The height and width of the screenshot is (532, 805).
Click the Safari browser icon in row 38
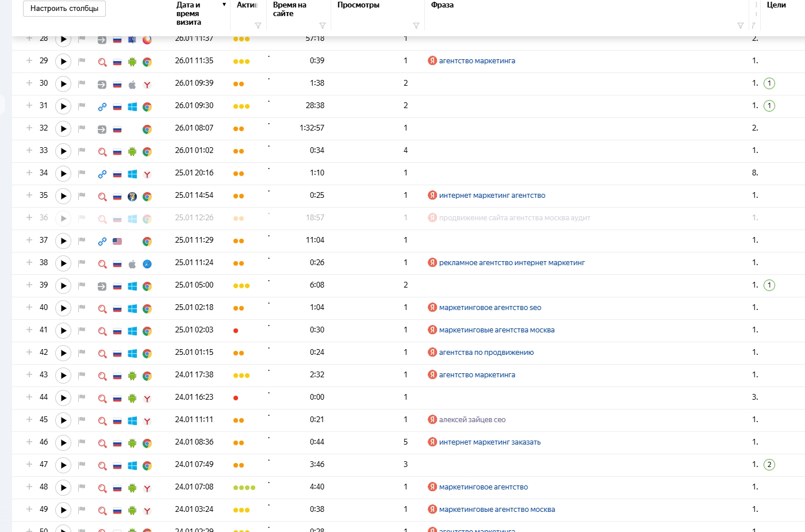147,264
